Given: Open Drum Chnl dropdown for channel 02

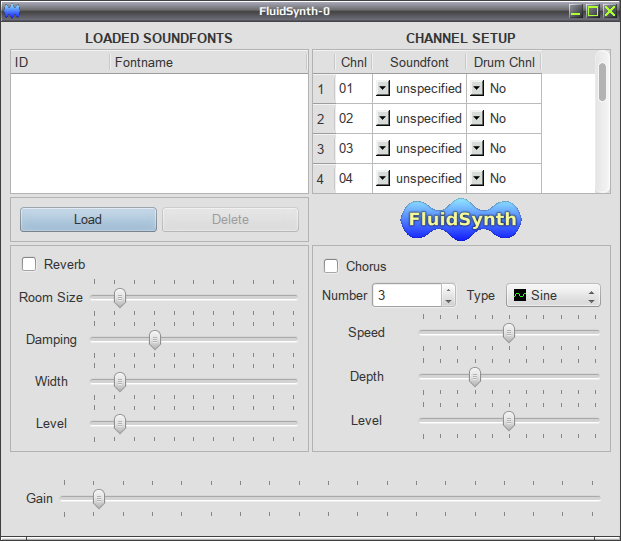Looking at the screenshot, I should pos(477,118).
